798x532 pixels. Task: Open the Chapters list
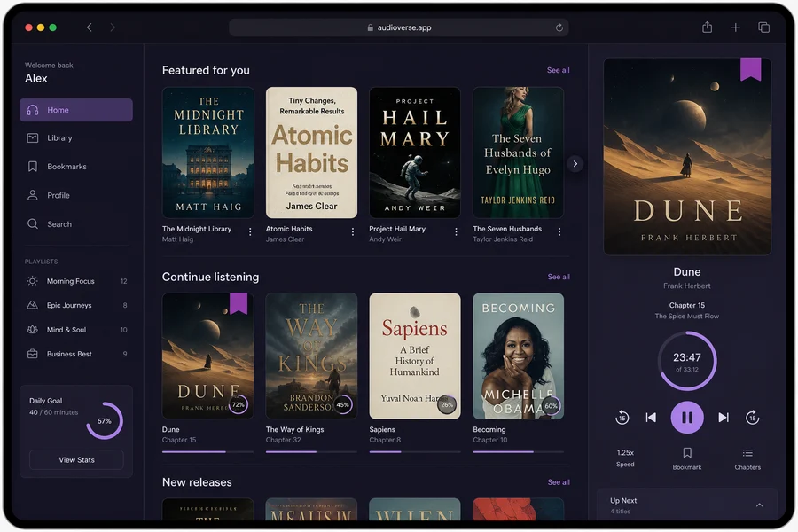pyautogui.click(x=747, y=458)
